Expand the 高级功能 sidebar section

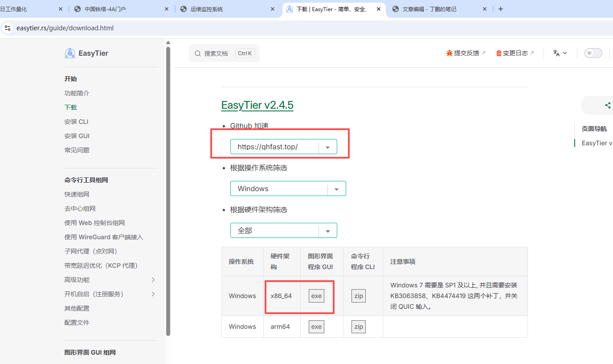(153, 280)
